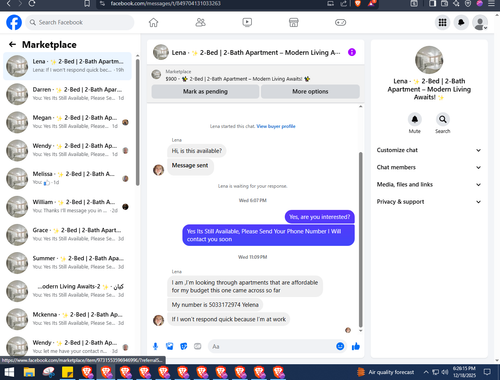500x380 pixels.
Task: Attach a file with the image icon
Action: [x=169, y=346]
